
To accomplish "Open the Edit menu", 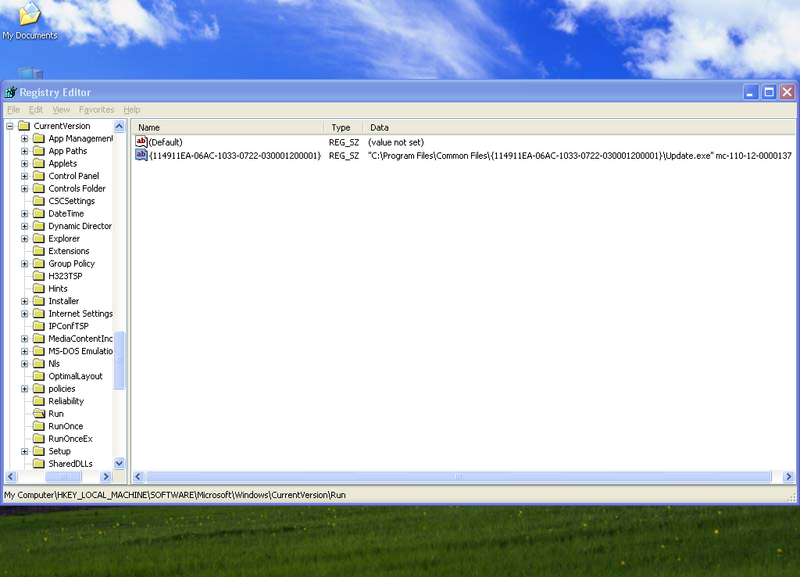I will 36,110.
